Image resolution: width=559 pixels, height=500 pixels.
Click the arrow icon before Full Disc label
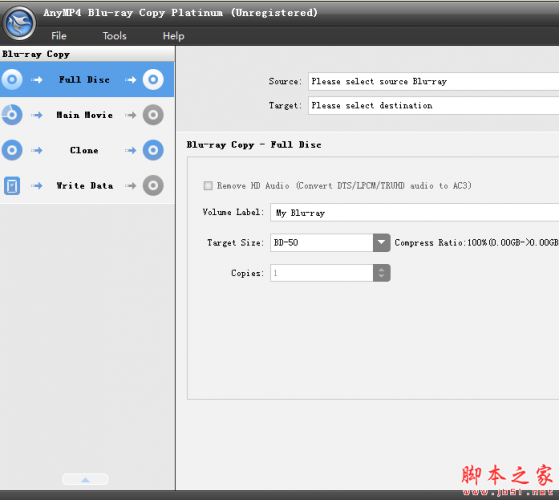click(36, 80)
